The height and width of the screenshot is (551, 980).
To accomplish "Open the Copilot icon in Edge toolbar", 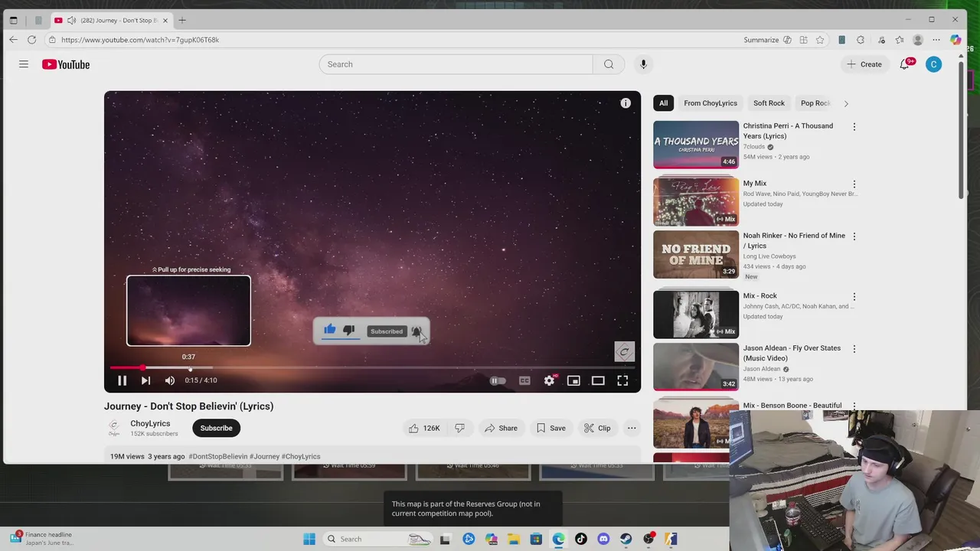I will pos(955,40).
